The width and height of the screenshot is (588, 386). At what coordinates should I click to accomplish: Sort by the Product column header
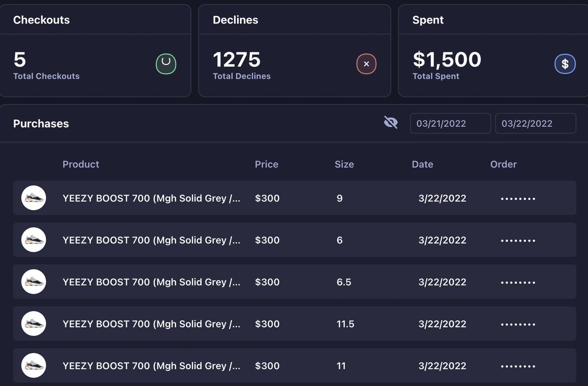(x=81, y=164)
